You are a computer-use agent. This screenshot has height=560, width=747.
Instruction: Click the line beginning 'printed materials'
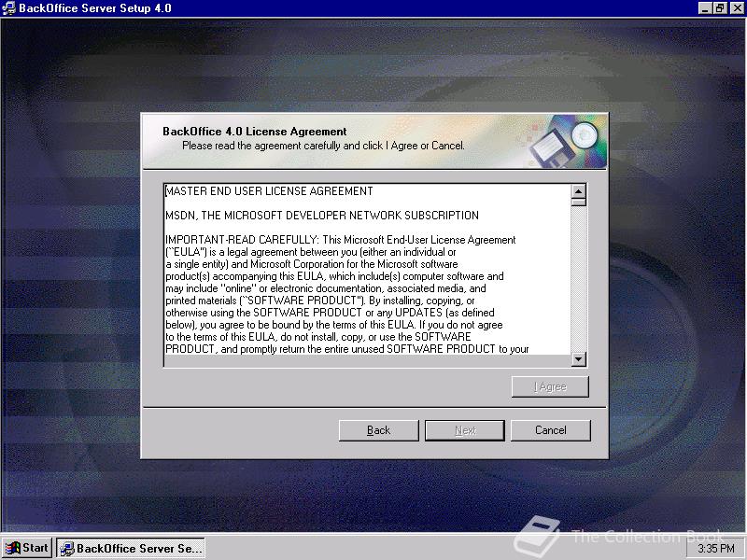[x=319, y=301]
